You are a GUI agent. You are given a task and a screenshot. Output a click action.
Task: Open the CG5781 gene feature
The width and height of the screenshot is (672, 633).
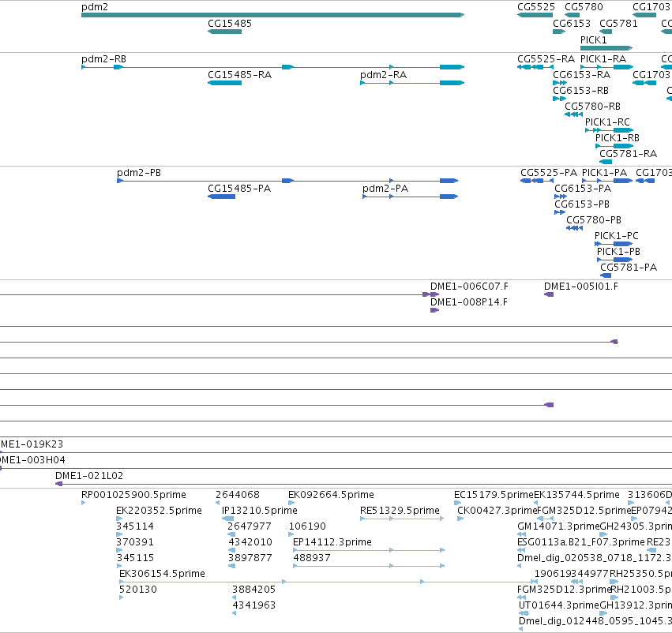(x=606, y=32)
